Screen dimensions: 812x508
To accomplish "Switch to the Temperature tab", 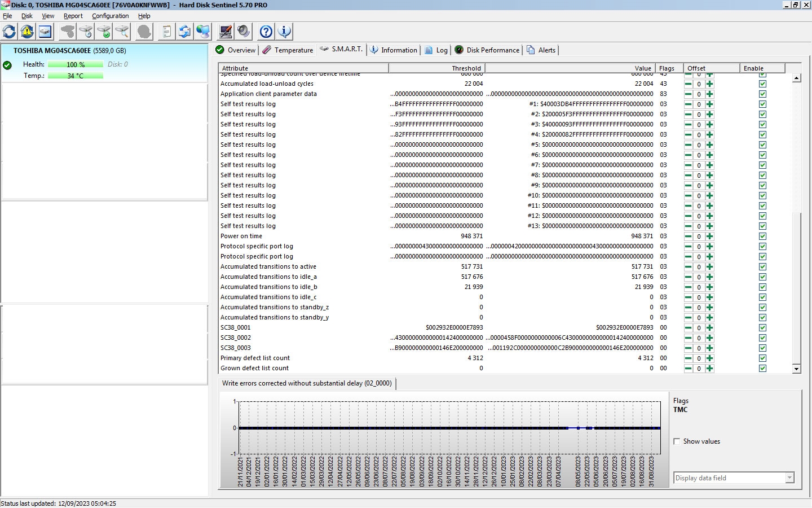I will coord(288,50).
